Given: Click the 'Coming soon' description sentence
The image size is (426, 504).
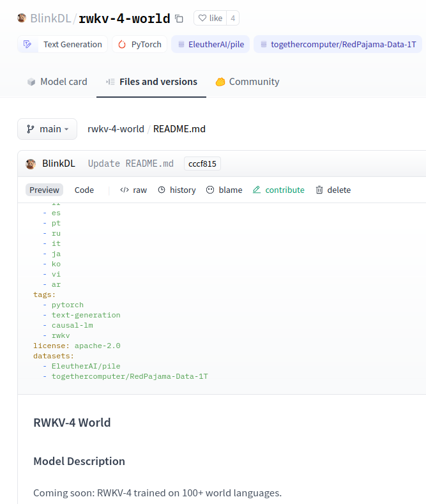Looking at the screenshot, I should pos(157,493).
